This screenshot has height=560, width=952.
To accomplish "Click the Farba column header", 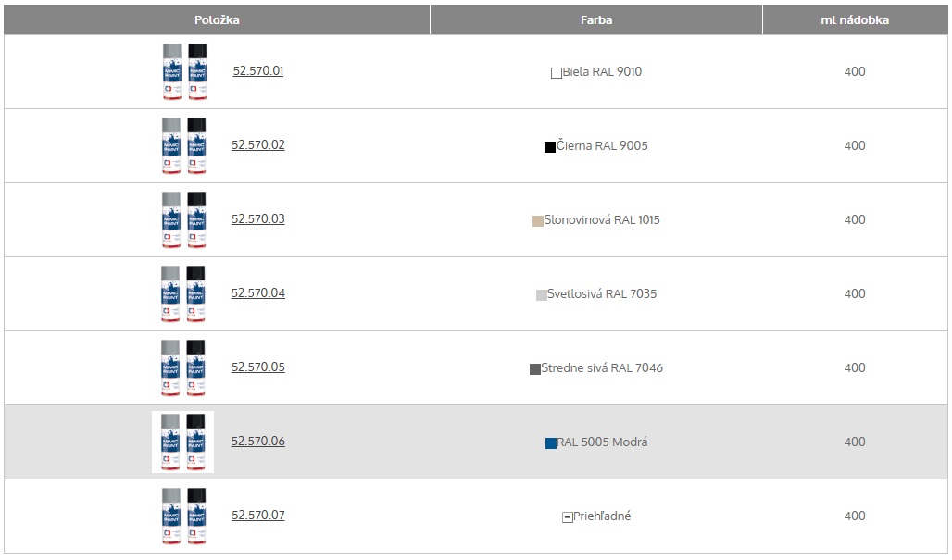I will [x=596, y=19].
